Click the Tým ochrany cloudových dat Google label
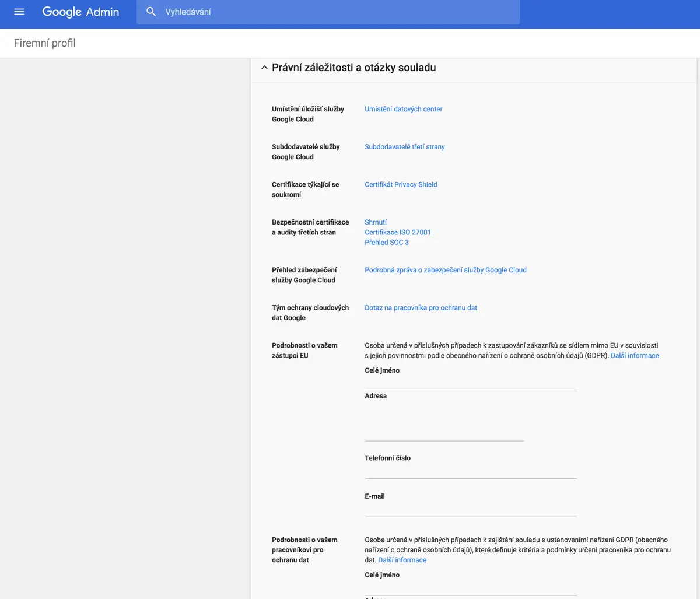The image size is (700, 599). pyautogui.click(x=310, y=313)
